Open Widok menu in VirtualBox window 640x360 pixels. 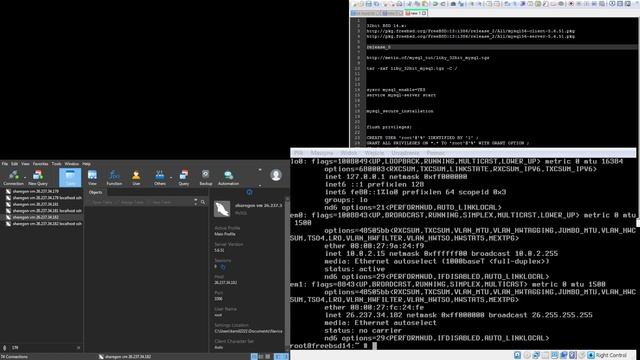349,153
